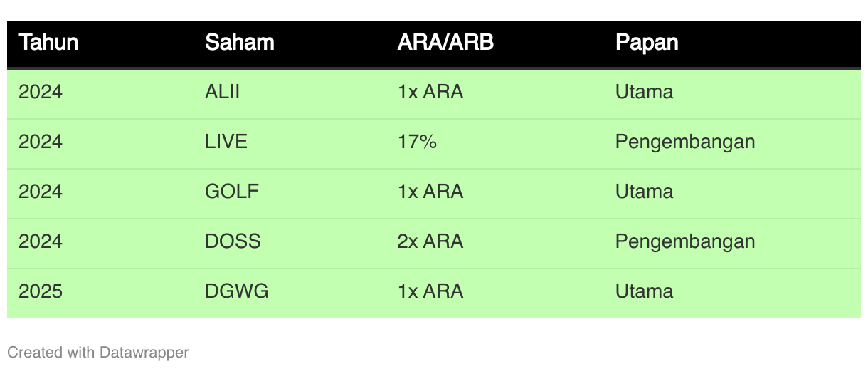Select the 2025 year cell
The height and width of the screenshot is (369, 868).
coord(41,291)
